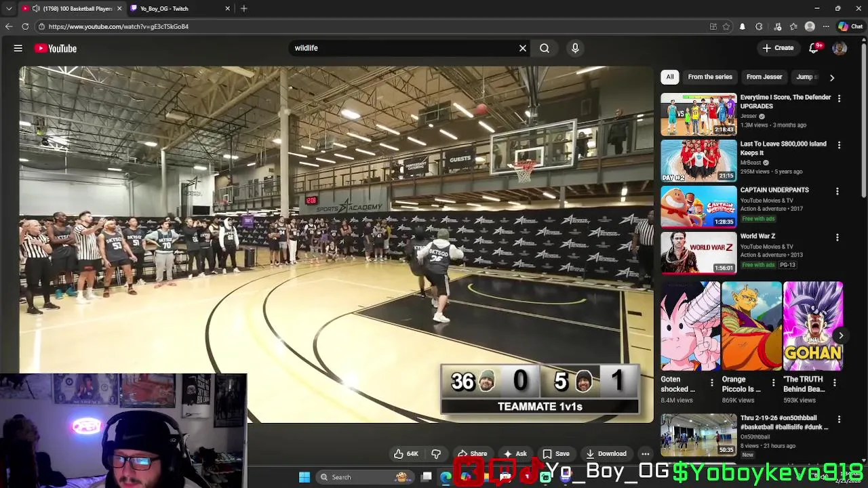Viewport: 868px width, 488px height.
Task: Open the Create button
Action: click(x=778, y=48)
